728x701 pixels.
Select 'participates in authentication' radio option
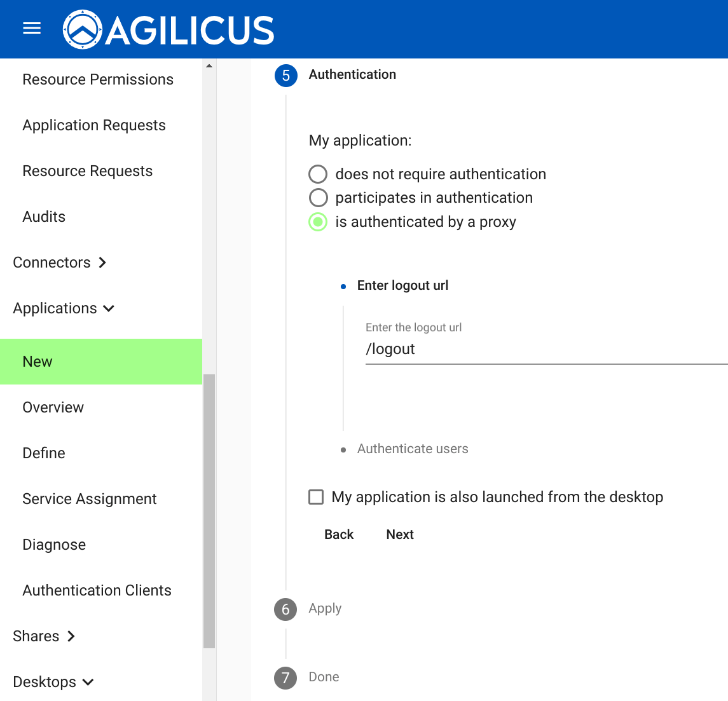(318, 198)
